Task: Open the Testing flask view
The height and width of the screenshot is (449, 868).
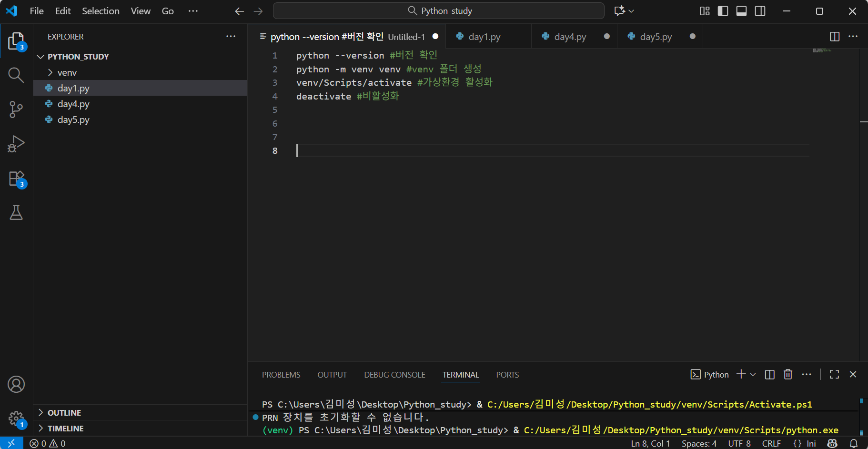Action: pos(16,213)
